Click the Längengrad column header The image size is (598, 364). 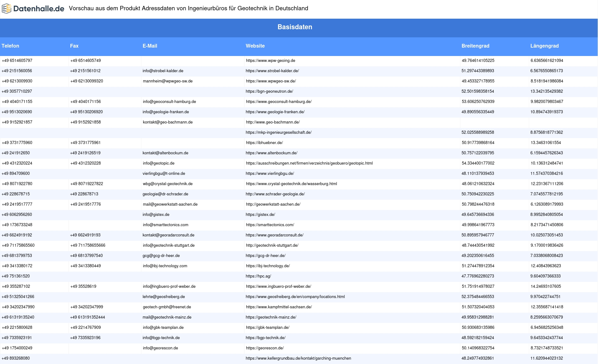pos(544,46)
